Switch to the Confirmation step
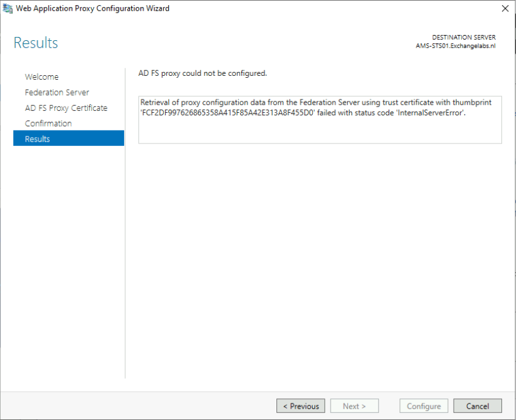 tap(48, 123)
